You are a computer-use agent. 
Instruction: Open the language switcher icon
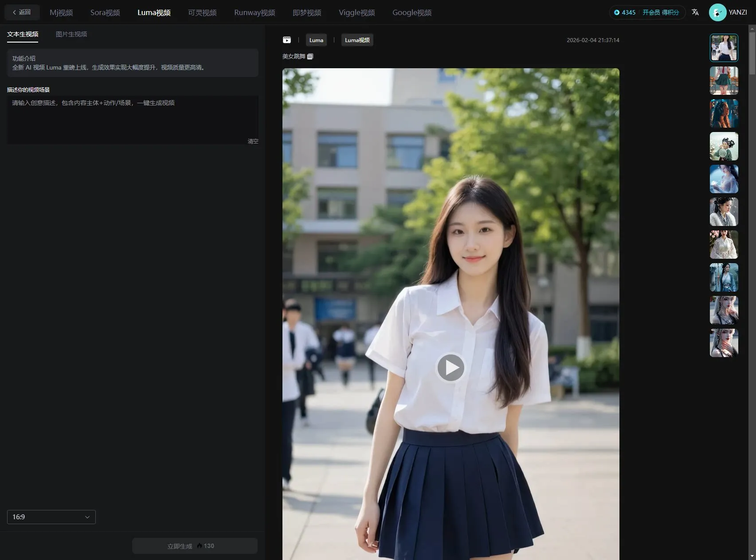[x=695, y=12]
